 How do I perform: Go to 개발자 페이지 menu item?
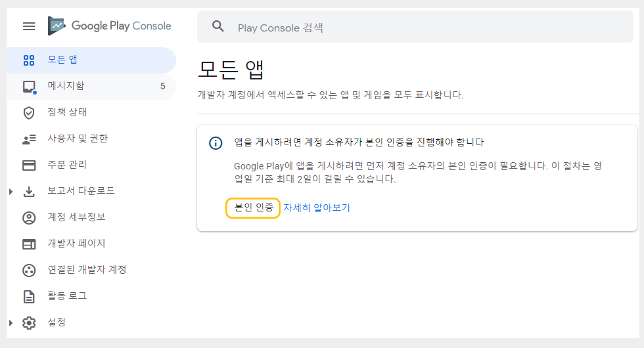[x=76, y=244]
